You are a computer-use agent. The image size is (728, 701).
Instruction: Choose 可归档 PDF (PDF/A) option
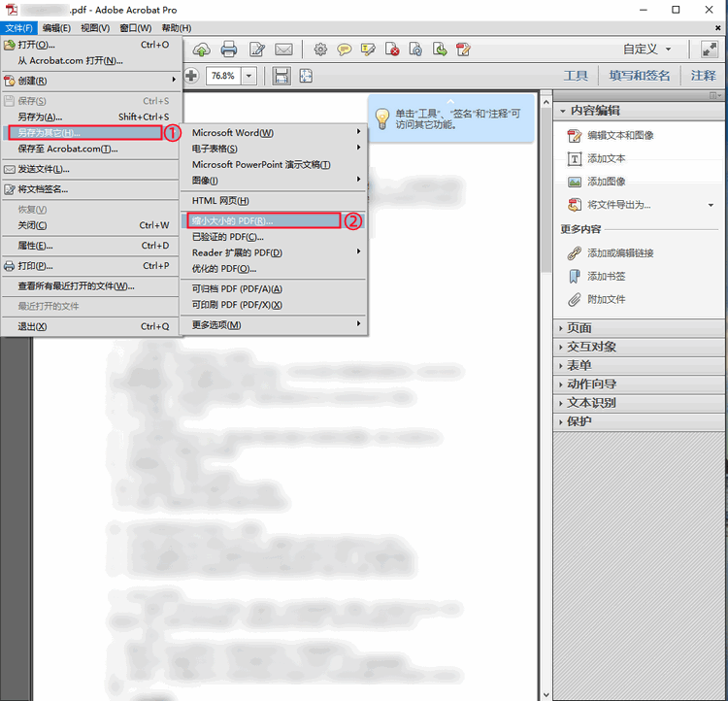[273, 289]
